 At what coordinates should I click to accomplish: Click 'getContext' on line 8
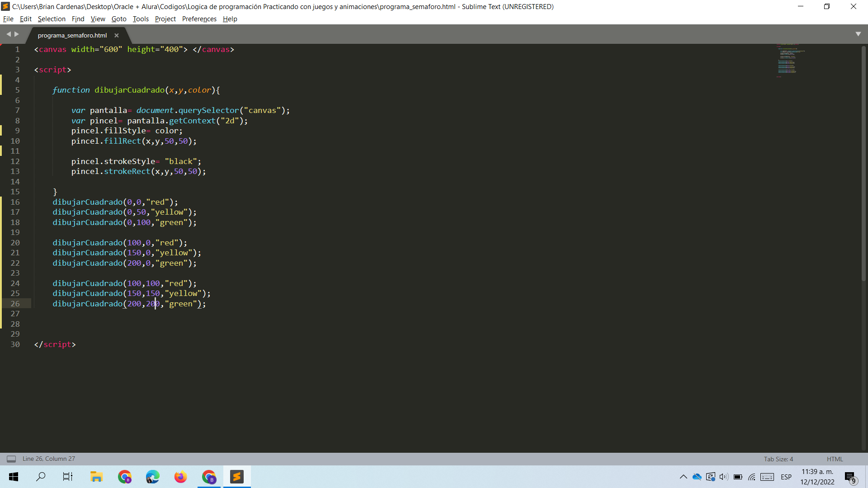(x=192, y=121)
